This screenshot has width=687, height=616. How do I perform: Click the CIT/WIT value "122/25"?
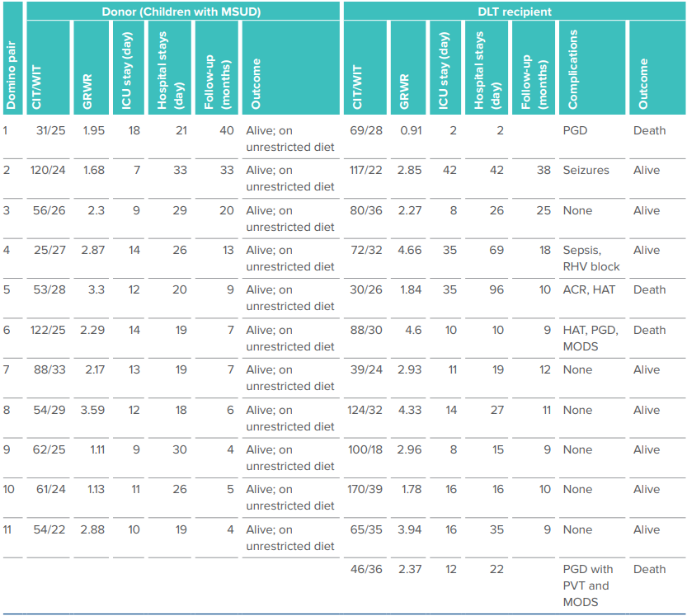[x=48, y=330]
